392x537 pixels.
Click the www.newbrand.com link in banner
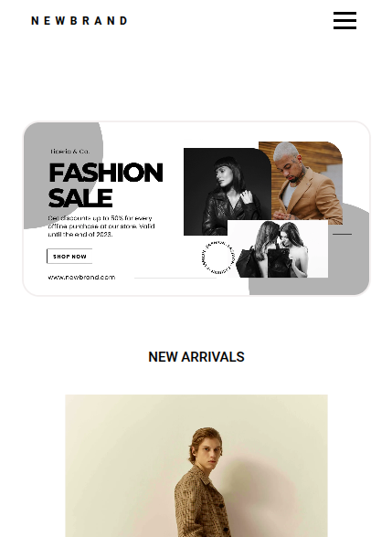[81, 277]
